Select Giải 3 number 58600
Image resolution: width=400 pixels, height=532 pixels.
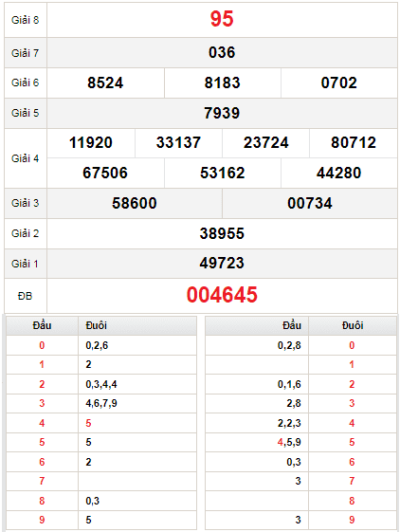coord(135,203)
